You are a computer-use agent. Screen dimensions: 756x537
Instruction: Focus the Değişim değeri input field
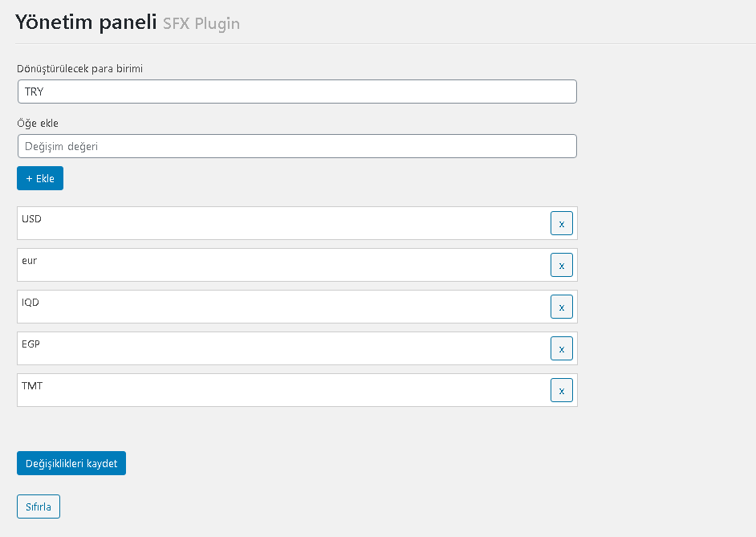[297, 146]
